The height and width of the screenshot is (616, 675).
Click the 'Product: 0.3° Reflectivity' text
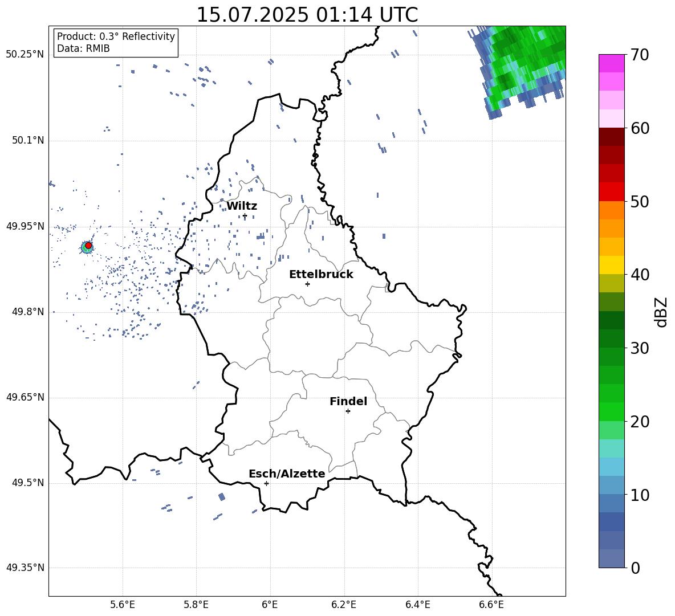click(x=116, y=36)
